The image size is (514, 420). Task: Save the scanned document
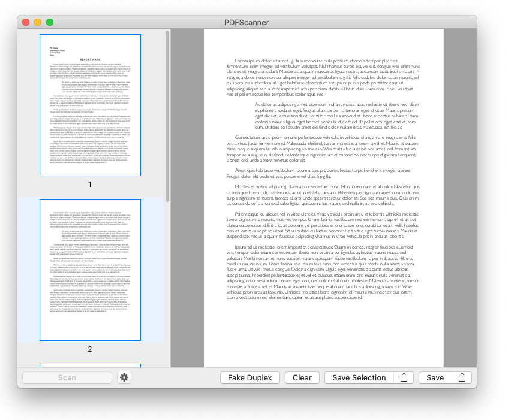pos(435,378)
